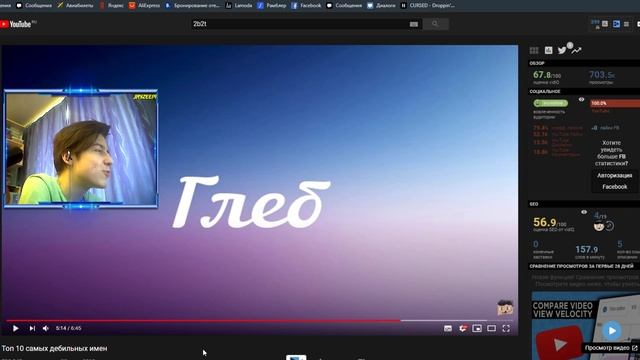Click the video title Топ 10 самых дебильных имен

point(54,349)
